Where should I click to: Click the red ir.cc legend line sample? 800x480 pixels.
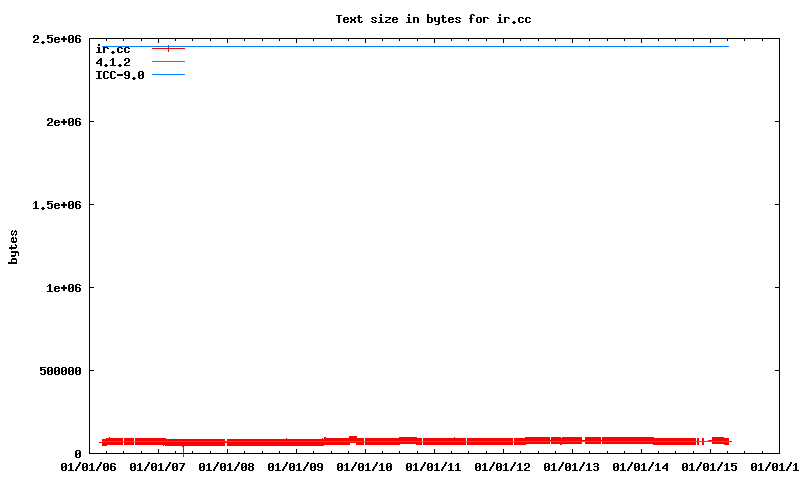coord(168,49)
